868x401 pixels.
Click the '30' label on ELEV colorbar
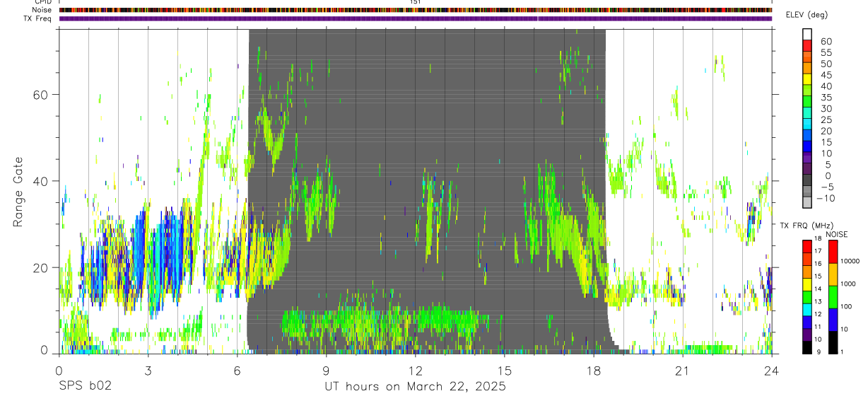[x=826, y=109]
